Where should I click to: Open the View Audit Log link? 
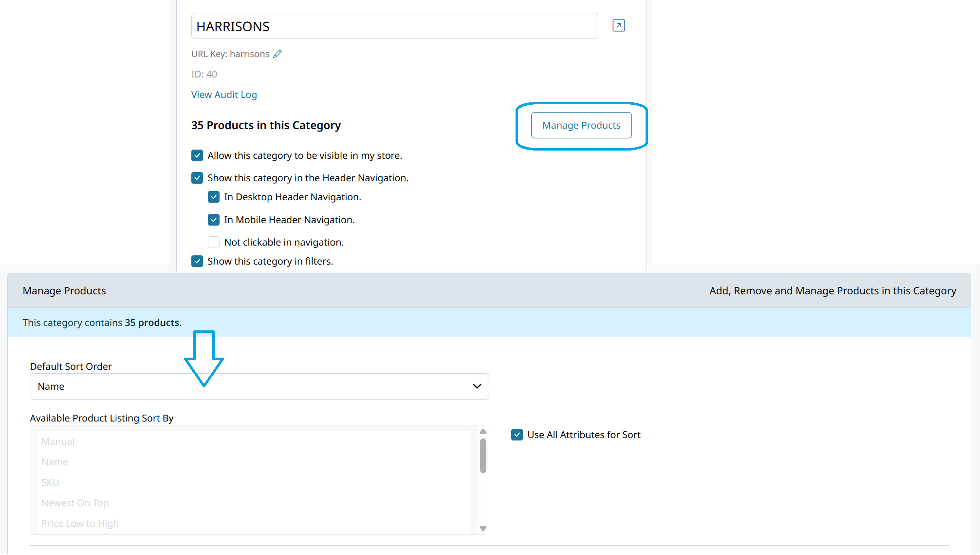coord(224,95)
